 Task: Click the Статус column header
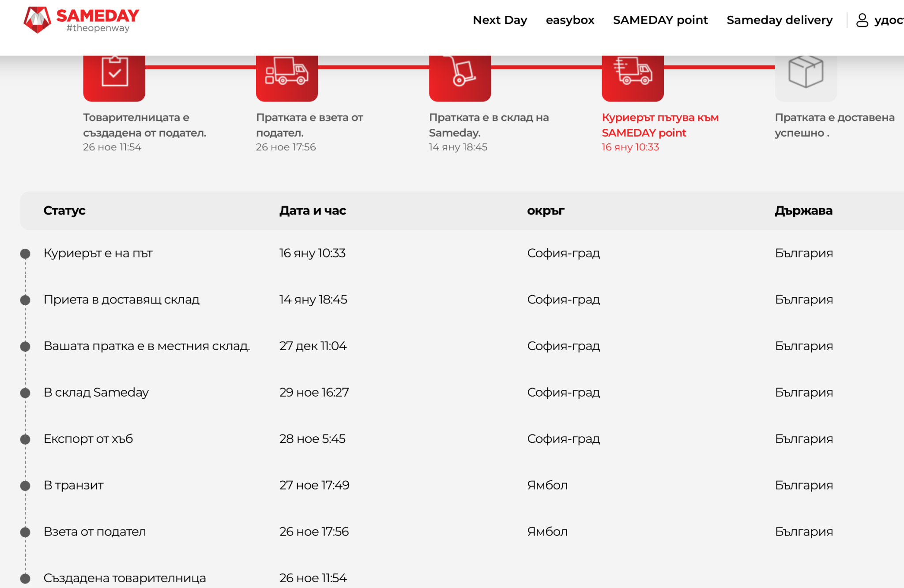(64, 211)
